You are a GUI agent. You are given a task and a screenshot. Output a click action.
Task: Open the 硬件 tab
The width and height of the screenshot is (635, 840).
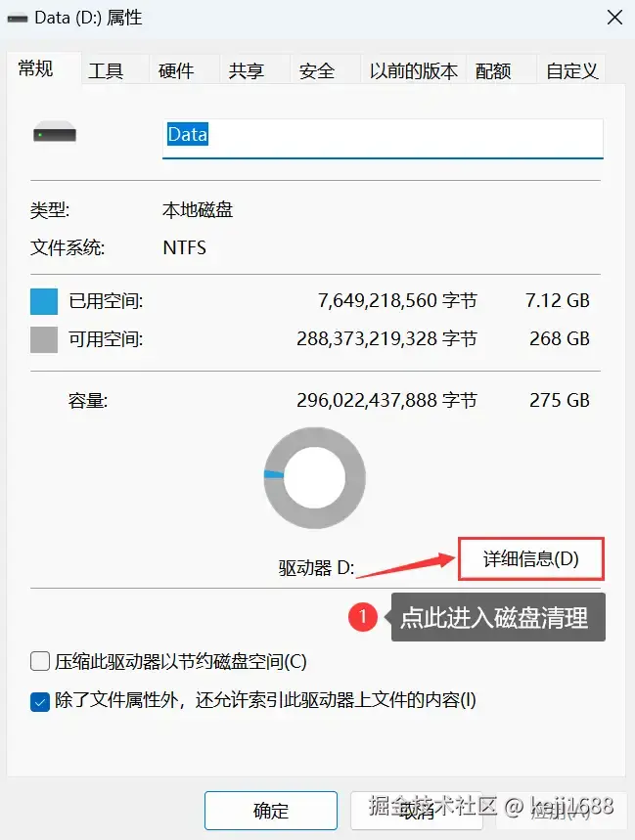click(176, 70)
